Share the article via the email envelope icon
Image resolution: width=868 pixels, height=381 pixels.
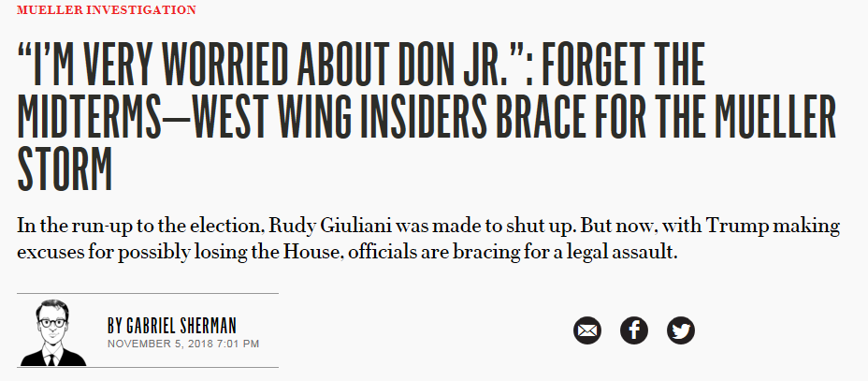(x=586, y=330)
